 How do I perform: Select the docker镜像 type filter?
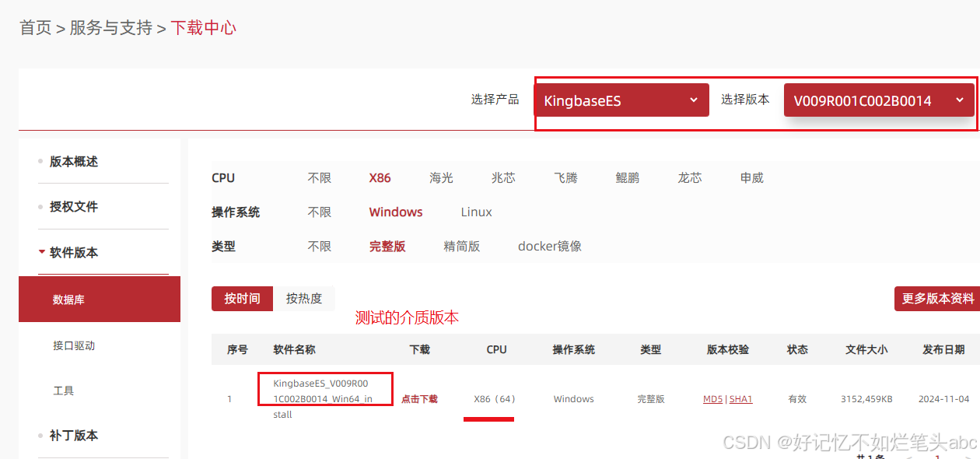point(549,246)
